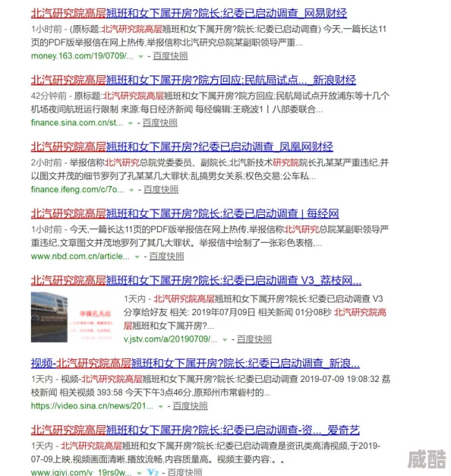
Task: Expand dropdown arrow next to www.nbd.com.cn URL
Action: pyautogui.click(x=137, y=257)
